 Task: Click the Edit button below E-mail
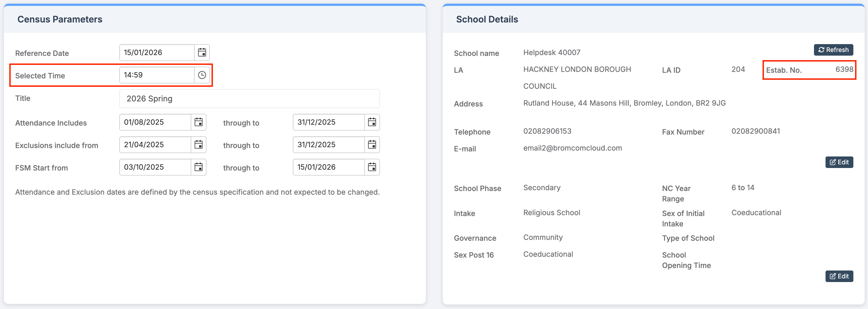(x=839, y=162)
